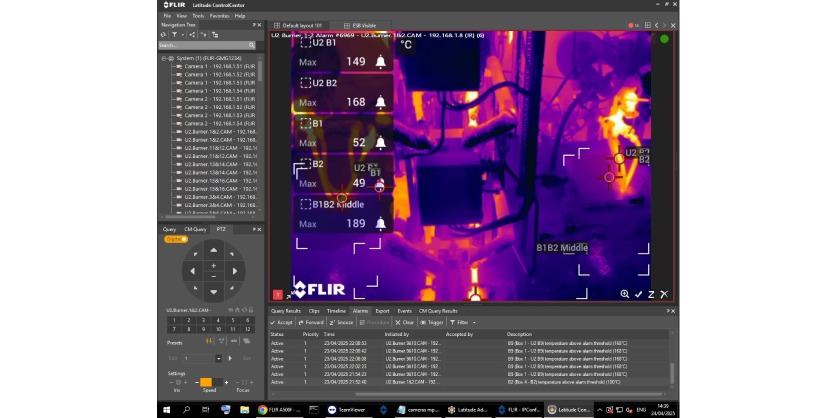
Task: Play the preset with the arrow button
Action: (x=230, y=358)
